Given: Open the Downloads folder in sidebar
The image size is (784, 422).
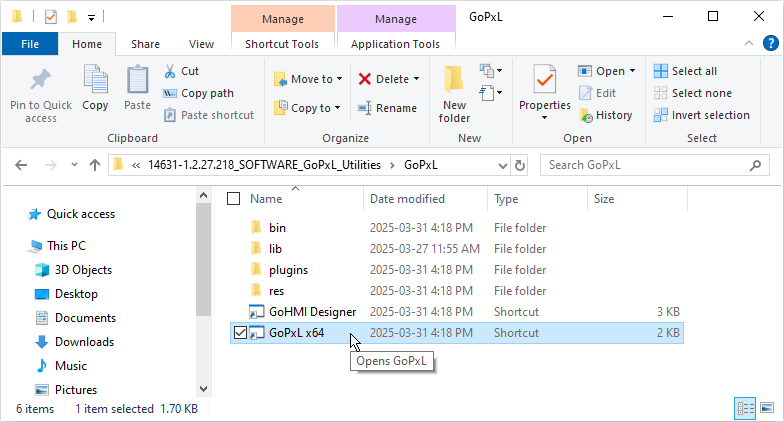Looking at the screenshot, I should pyautogui.click(x=83, y=342).
